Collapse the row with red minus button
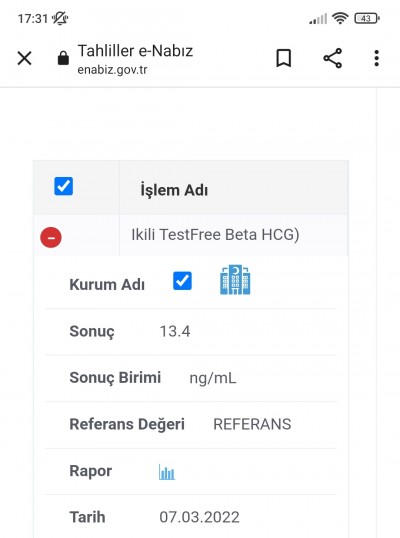Image resolution: width=400 pixels, height=538 pixels. coord(51,237)
